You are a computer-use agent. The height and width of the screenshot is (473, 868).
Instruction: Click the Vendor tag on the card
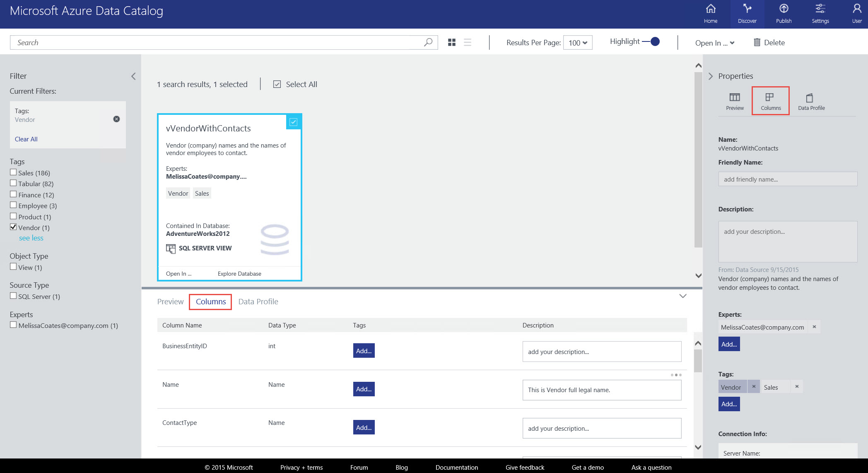point(178,193)
